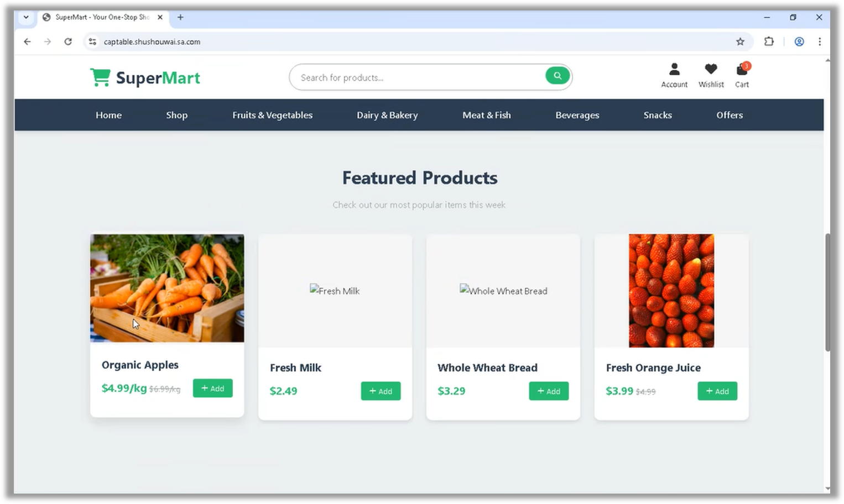Open the Dairy & Bakery menu item
Viewport: 844px width, 504px height.
click(387, 115)
